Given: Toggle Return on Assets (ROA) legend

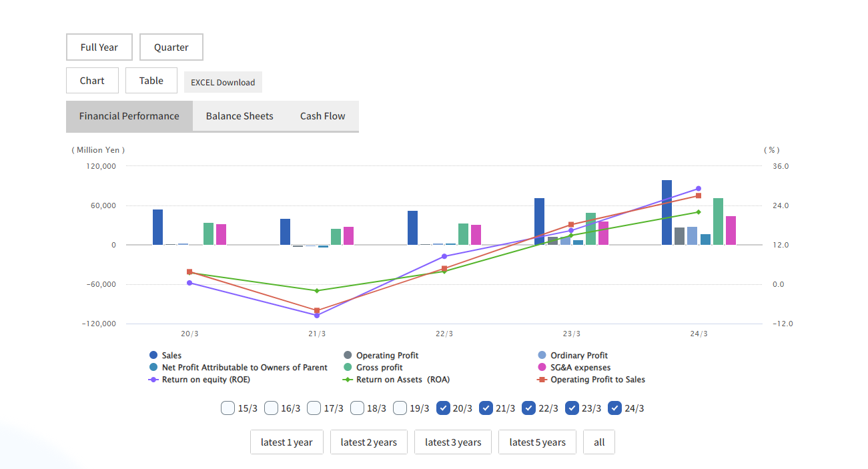Looking at the screenshot, I should (396, 380).
